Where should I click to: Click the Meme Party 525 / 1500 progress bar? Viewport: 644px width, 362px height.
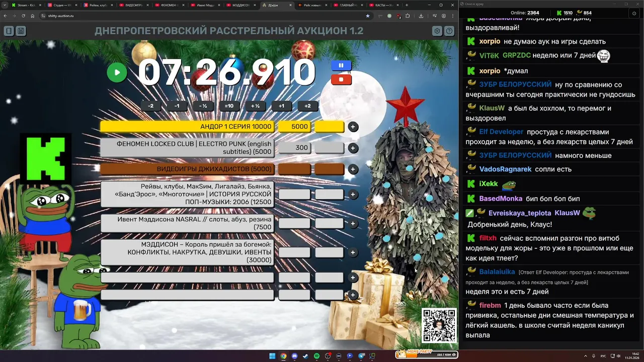(427, 354)
